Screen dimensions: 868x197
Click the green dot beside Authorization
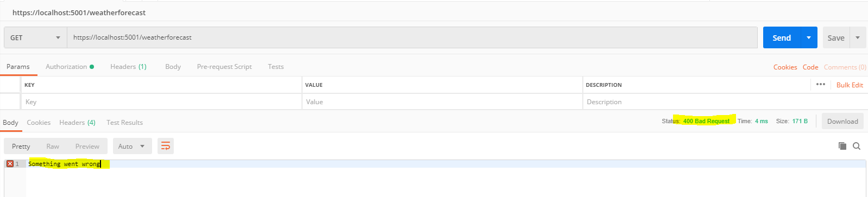click(92, 67)
